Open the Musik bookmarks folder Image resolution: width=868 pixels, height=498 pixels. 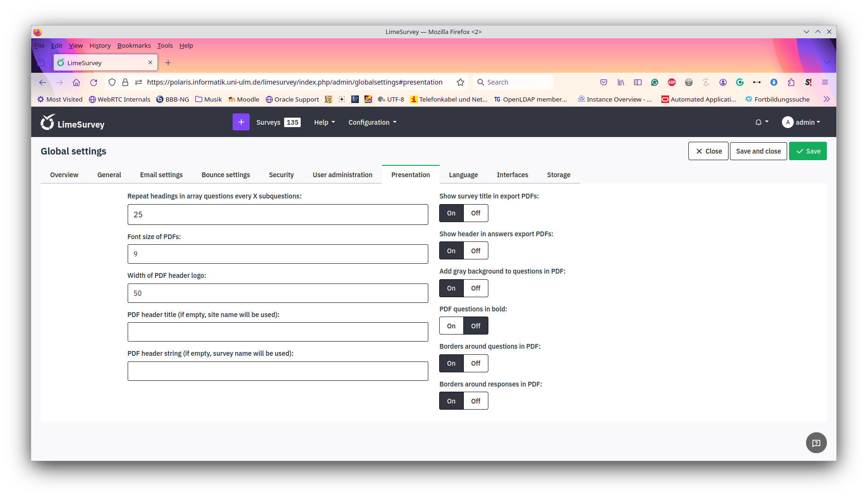pyautogui.click(x=208, y=99)
